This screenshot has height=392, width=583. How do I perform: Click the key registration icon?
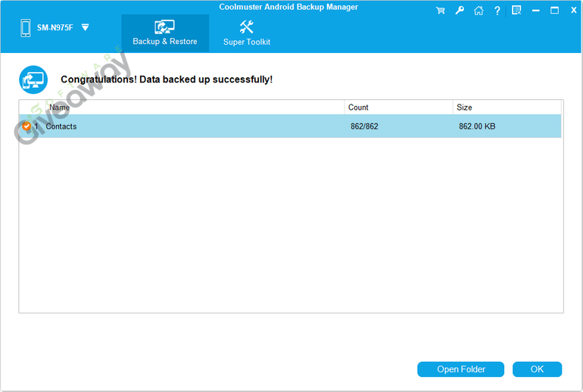(x=460, y=11)
